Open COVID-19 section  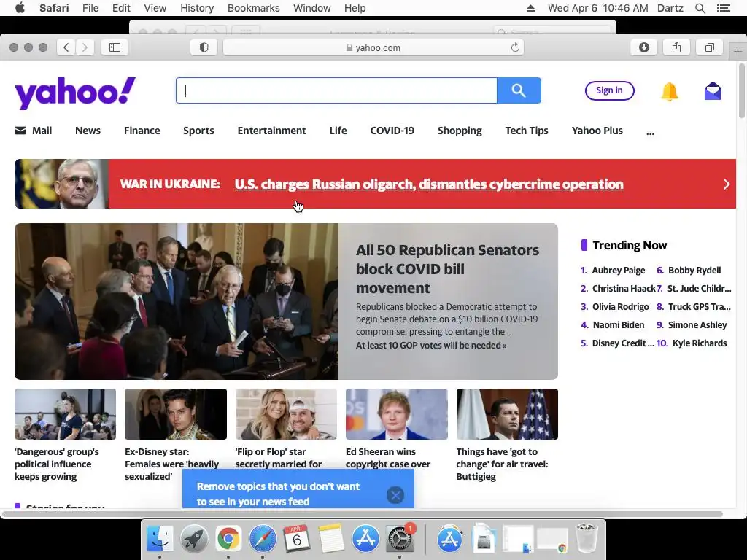(392, 131)
